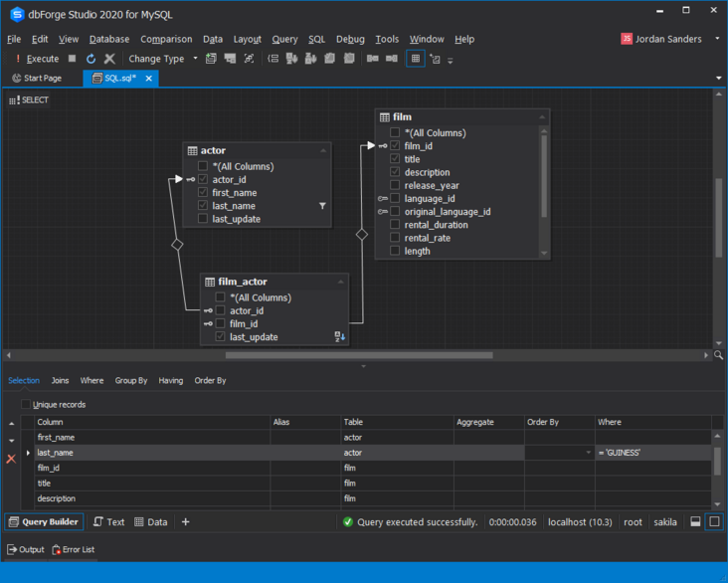Open the Error List panel
The image size is (728, 583).
click(73, 549)
